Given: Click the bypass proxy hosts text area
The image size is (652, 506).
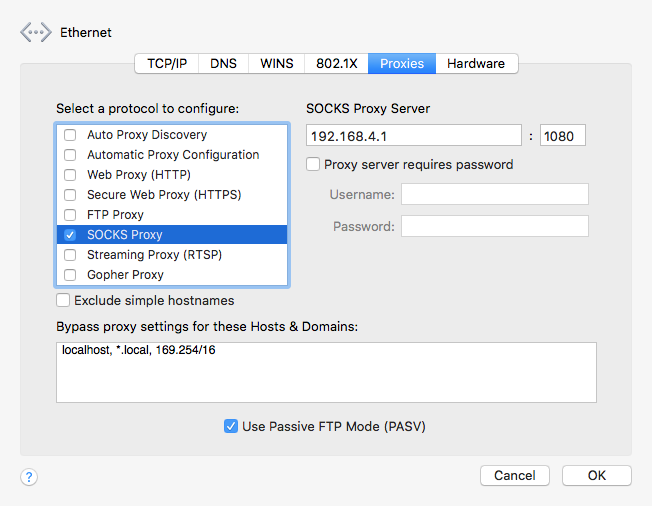Looking at the screenshot, I should point(326,372).
